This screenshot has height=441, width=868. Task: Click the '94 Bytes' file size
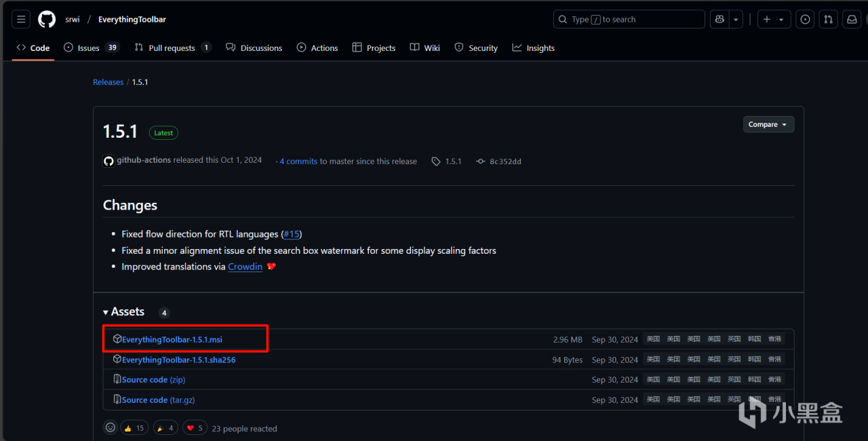568,360
